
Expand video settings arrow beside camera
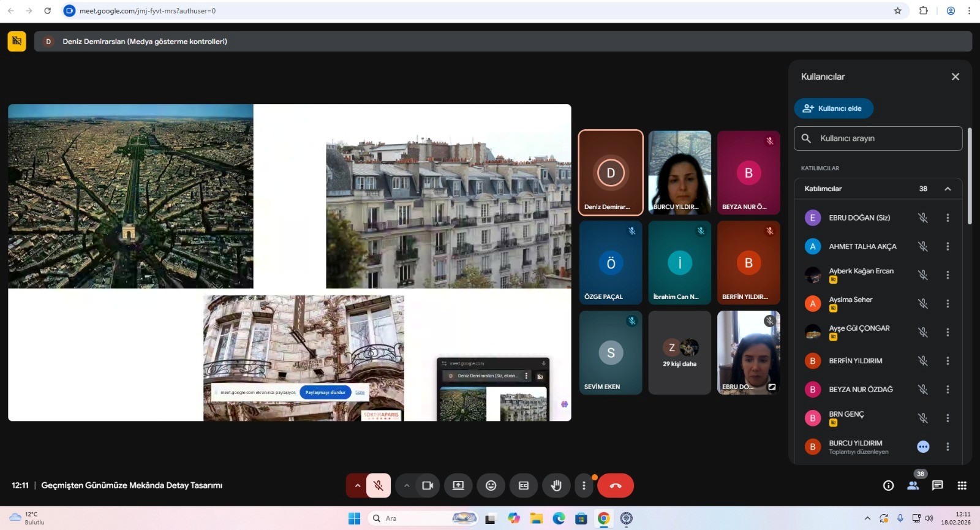[406, 485]
